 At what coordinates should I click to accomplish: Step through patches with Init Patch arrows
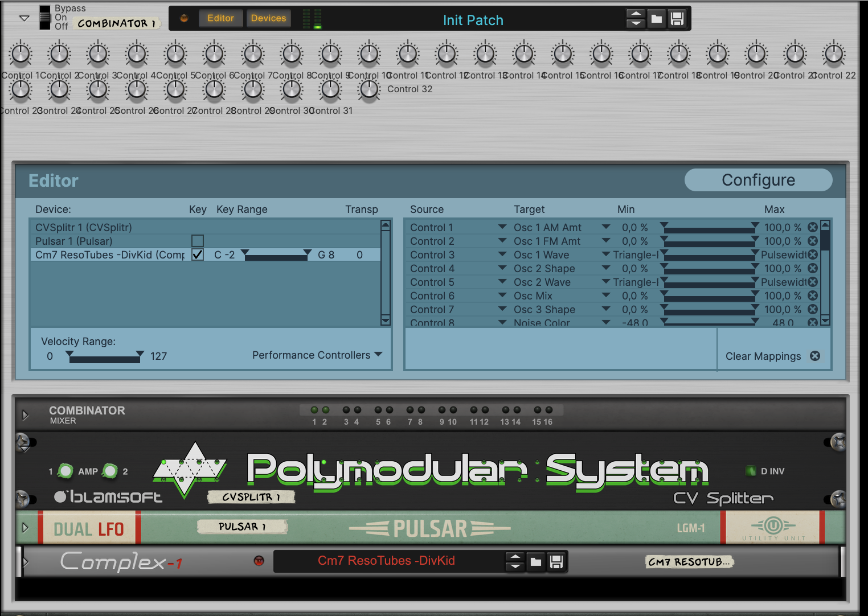[x=636, y=19]
